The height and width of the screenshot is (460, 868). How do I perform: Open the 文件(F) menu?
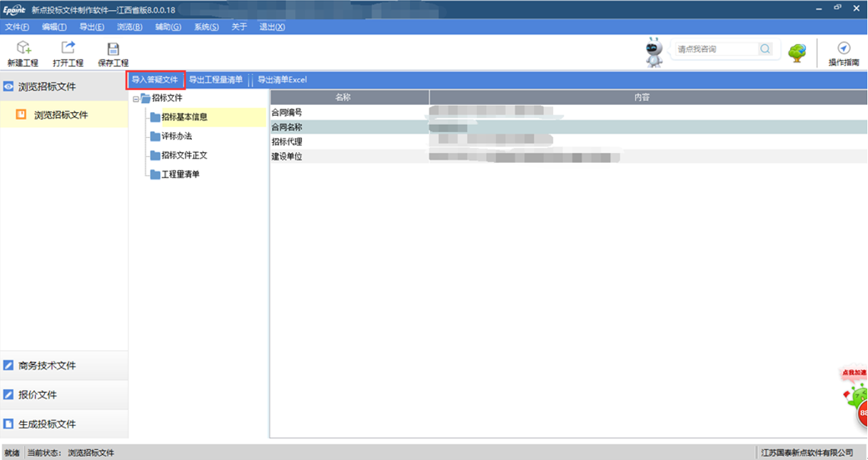pos(17,27)
